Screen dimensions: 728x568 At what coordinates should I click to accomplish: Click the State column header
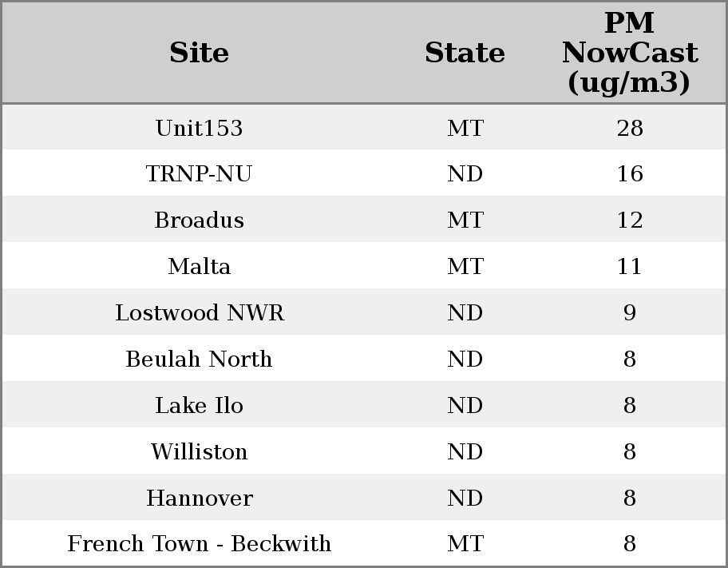465,53
